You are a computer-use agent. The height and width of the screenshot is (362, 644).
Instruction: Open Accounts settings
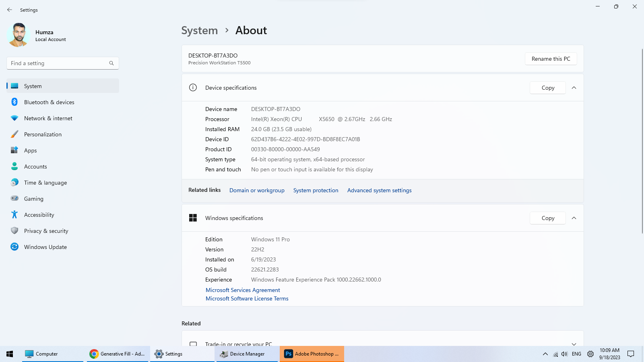tap(63, 167)
